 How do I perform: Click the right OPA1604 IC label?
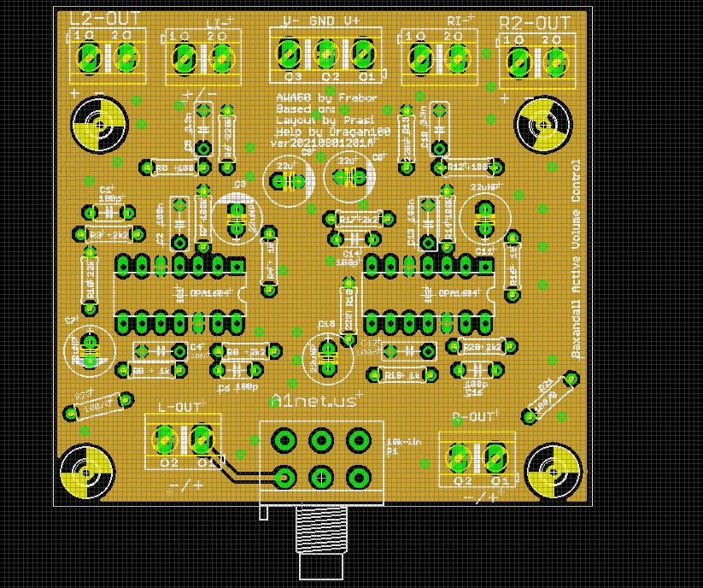click(460, 293)
